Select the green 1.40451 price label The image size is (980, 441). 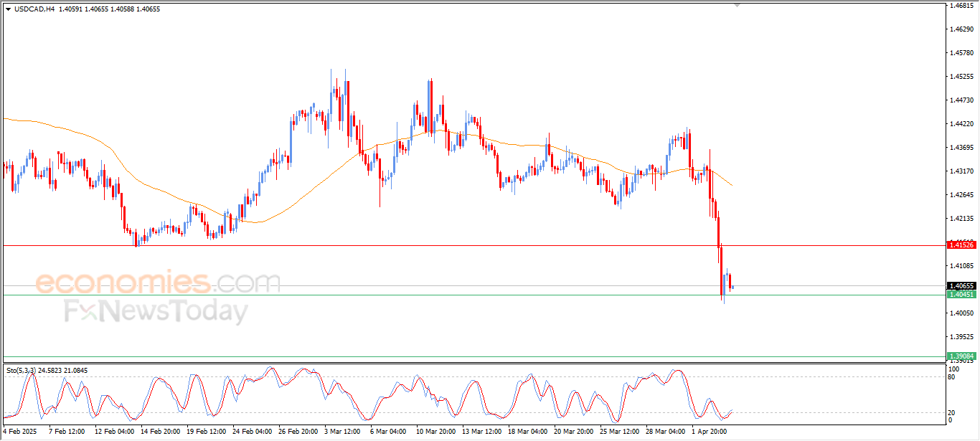coord(961,295)
